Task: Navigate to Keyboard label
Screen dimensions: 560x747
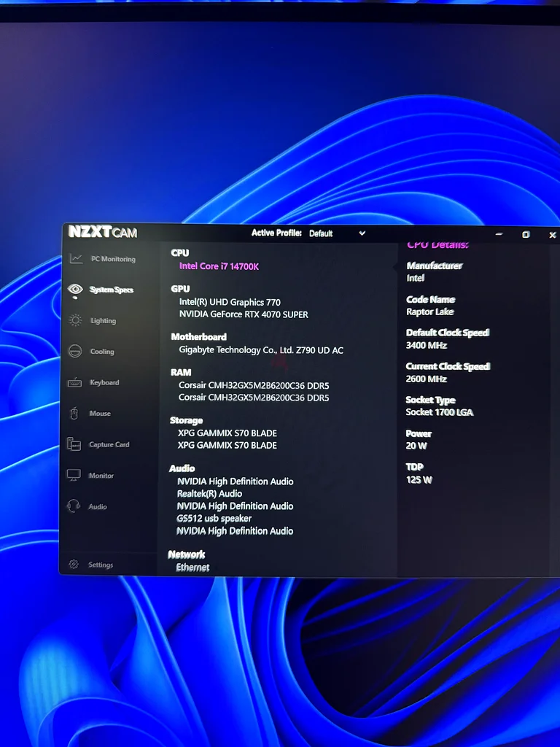Action: point(104,382)
